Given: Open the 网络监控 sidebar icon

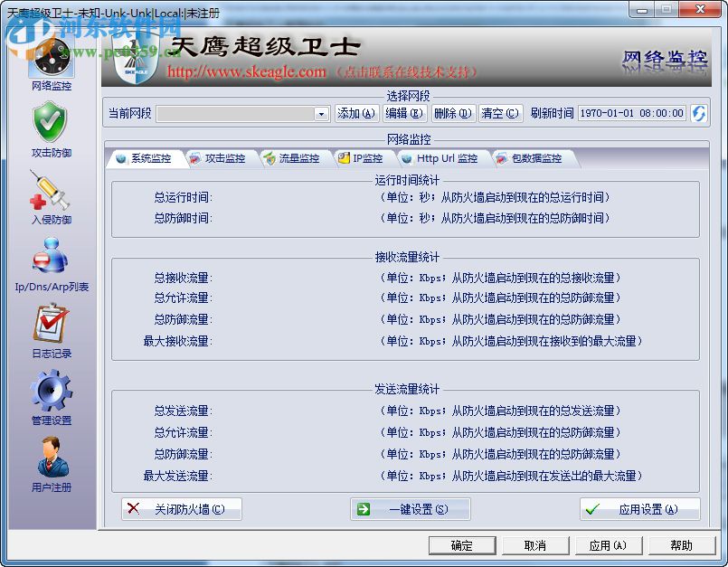Looking at the screenshot, I should pos(50,59).
